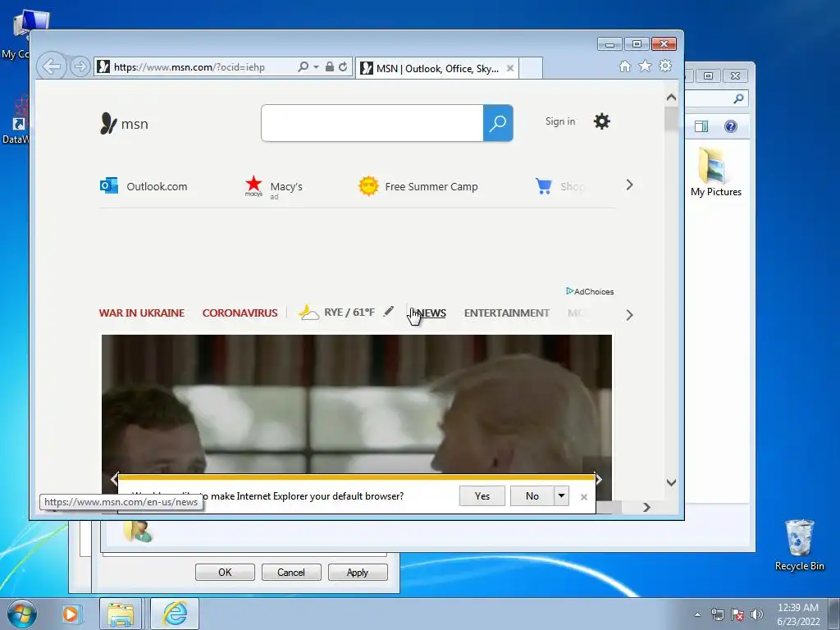This screenshot has width=840, height=630.
Task: Click No on default browser prompt
Action: tap(532, 496)
